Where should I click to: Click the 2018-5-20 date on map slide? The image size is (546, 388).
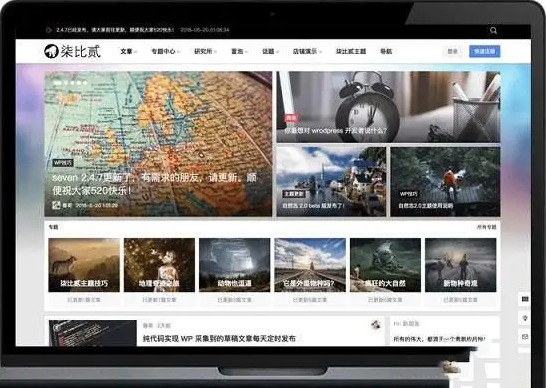pyautogui.click(x=96, y=205)
